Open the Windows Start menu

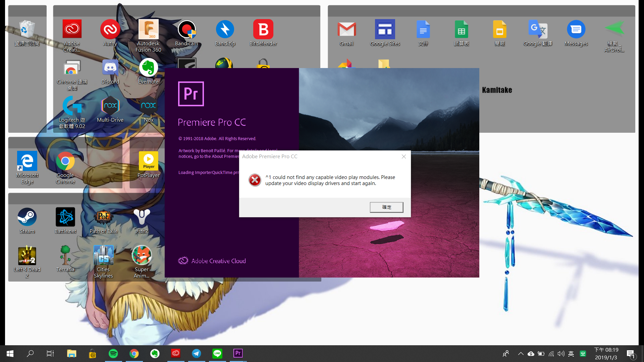pyautogui.click(x=10, y=353)
